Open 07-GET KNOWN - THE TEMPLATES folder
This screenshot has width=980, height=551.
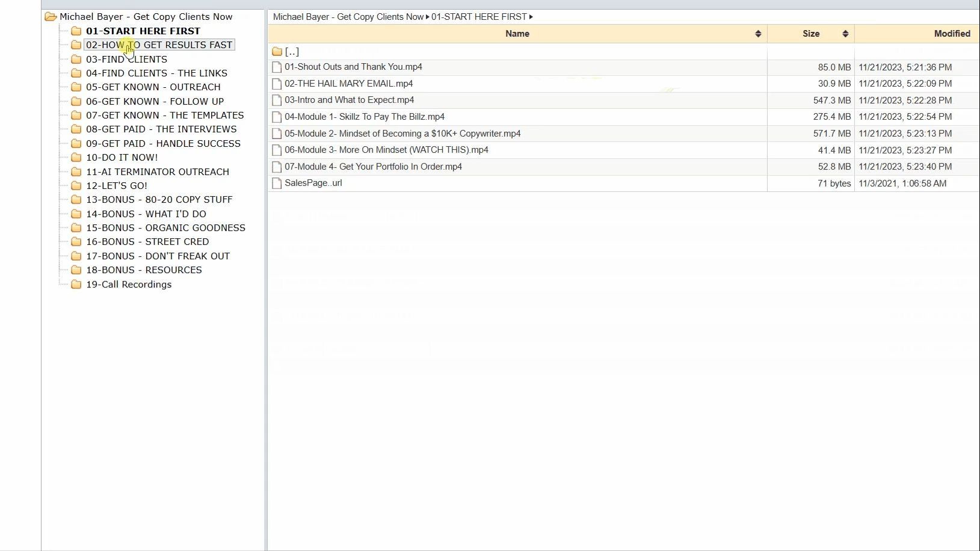(x=165, y=115)
